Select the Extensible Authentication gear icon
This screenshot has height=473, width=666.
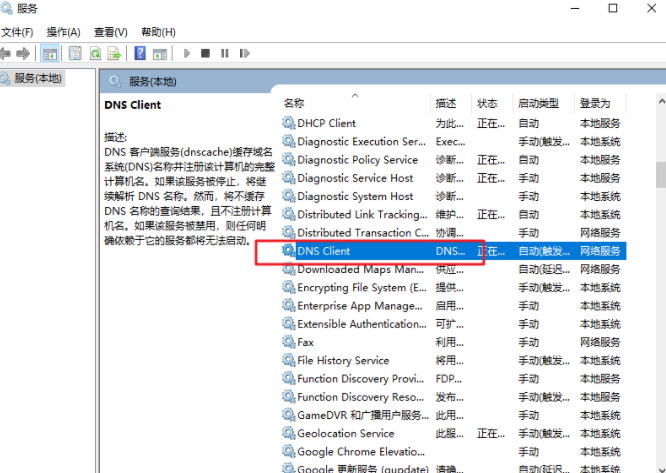(289, 324)
